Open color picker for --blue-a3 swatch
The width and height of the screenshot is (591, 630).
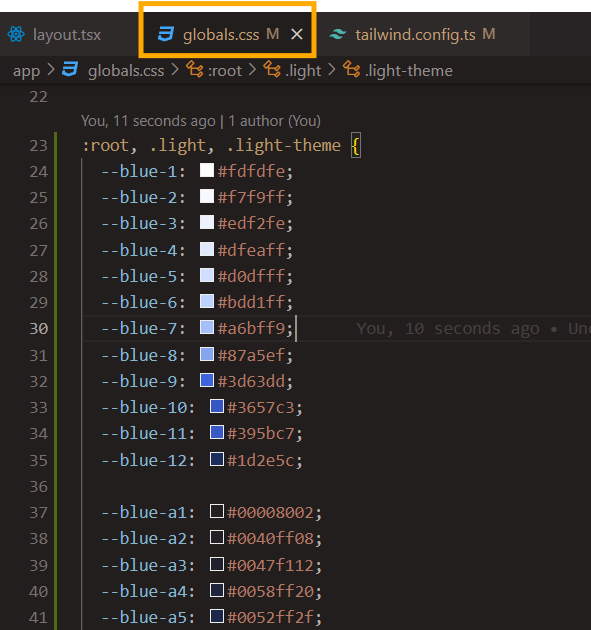(x=217, y=565)
